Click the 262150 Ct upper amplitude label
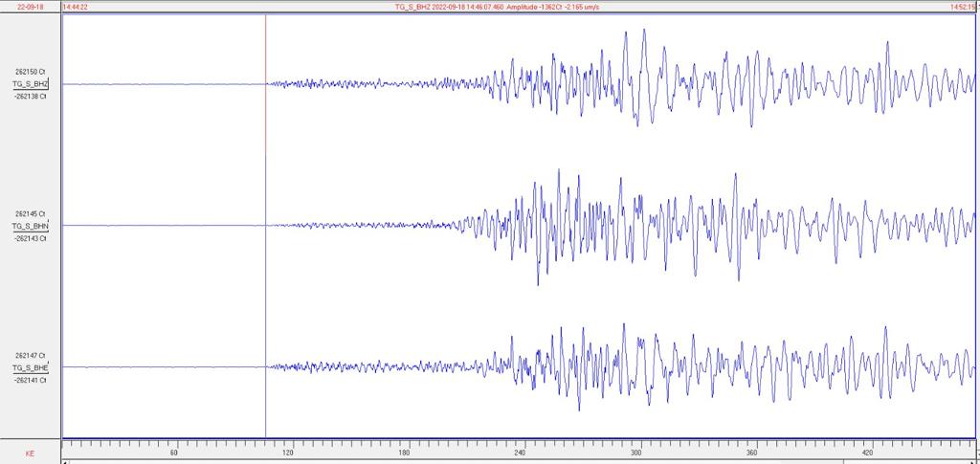Screen dimensions: 980x464 (30, 72)
